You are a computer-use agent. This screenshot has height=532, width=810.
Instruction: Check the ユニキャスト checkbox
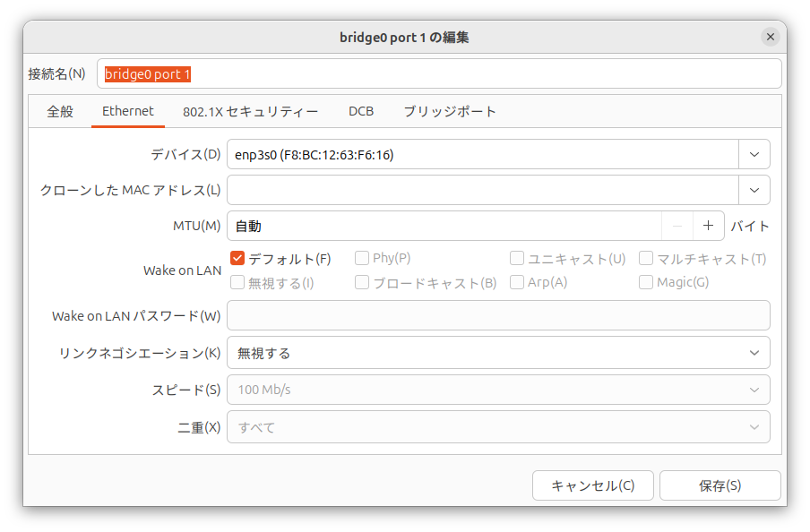(517, 259)
